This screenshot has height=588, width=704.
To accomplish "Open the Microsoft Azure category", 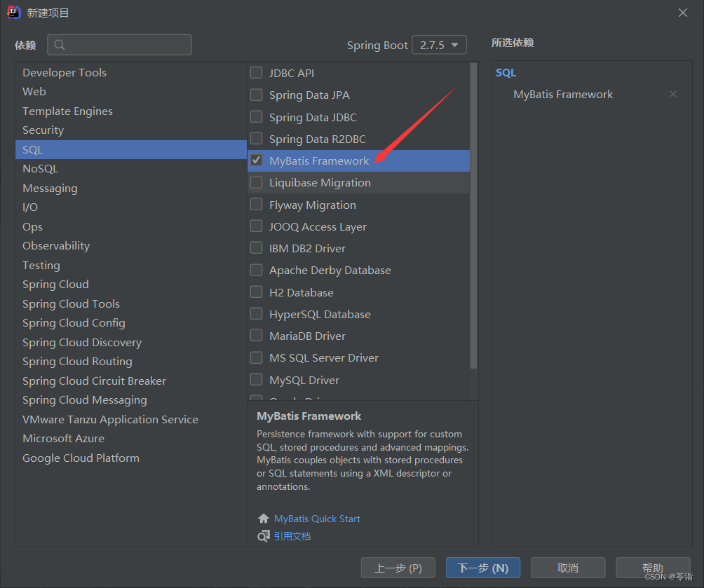I will (x=130, y=439).
